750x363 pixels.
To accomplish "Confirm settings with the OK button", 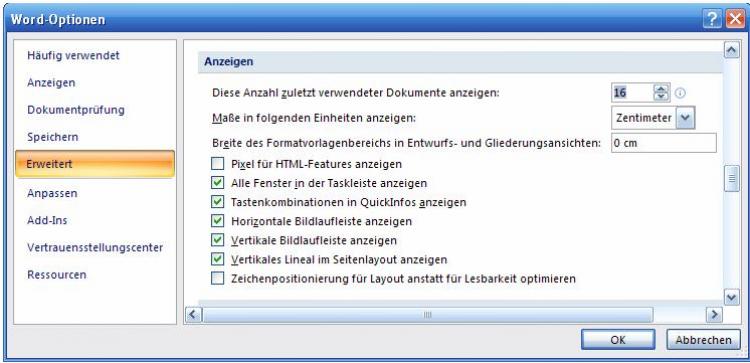I will (x=618, y=340).
